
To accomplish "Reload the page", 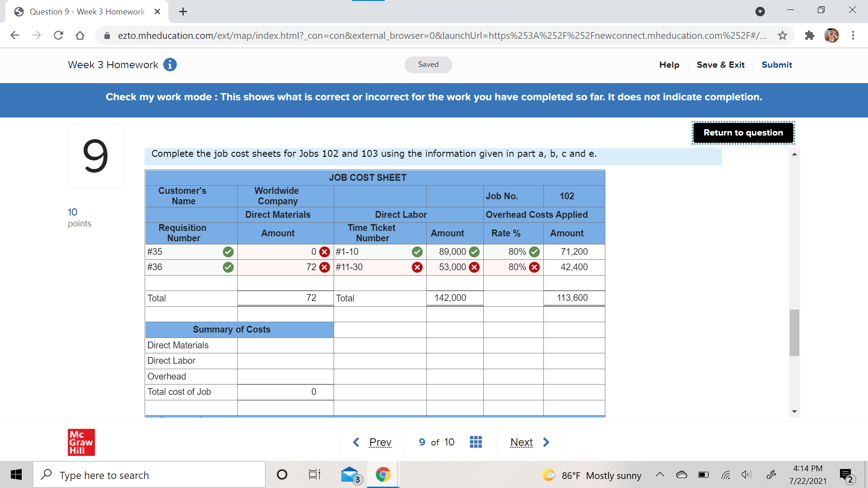I will click(58, 35).
